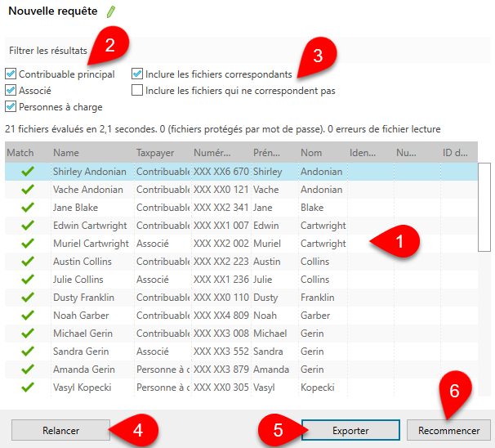Image resolution: width=495 pixels, height=448 pixels.
Task: Select the Michael Gerin row
Action: [241, 334]
